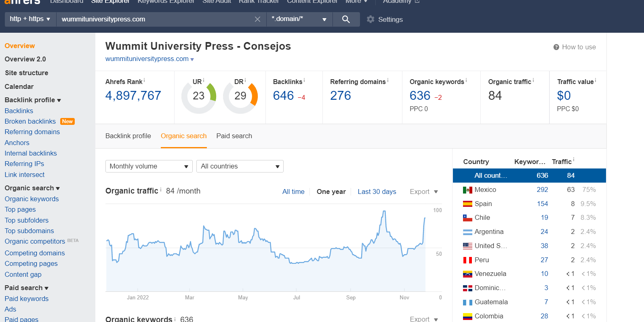Open Site structure in sidebar

coord(27,73)
